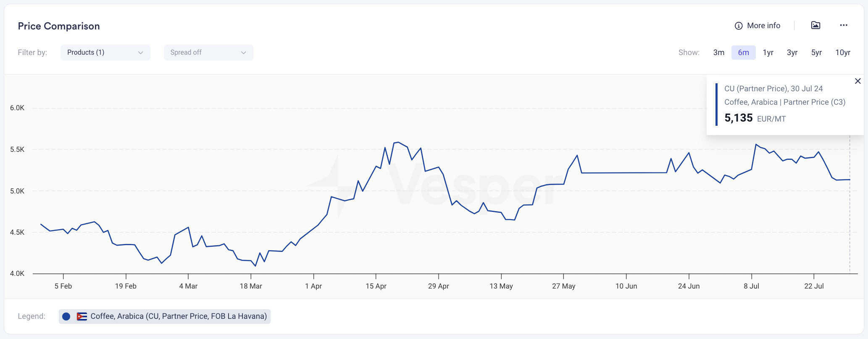Image resolution: width=868 pixels, height=339 pixels.
Task: Switch to the 5yr range
Action: [816, 53]
